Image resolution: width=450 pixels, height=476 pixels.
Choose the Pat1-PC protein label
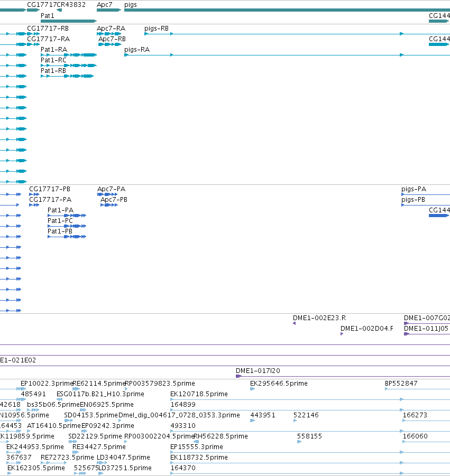60,221
